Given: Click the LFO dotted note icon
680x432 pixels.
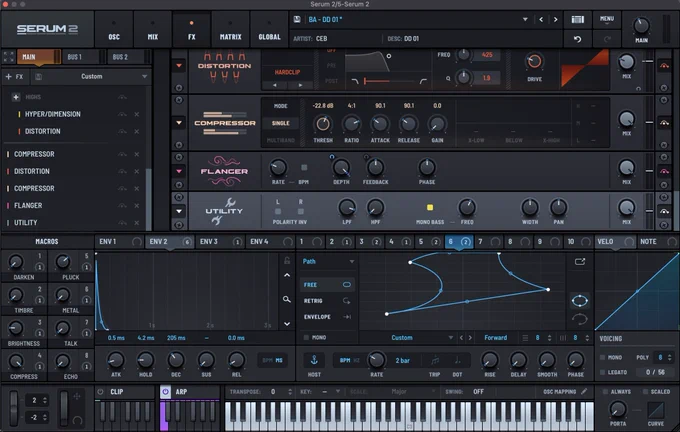Looking at the screenshot, I should 458,360.
